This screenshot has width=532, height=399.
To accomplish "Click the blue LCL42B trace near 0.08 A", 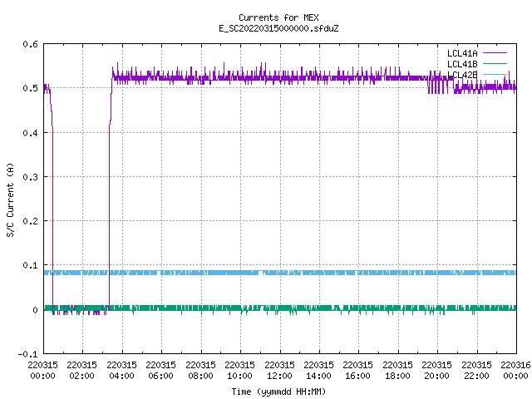I will tap(280, 273).
